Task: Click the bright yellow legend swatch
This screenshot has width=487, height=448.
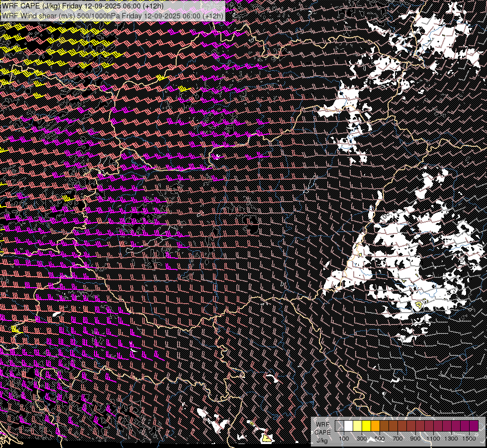Action: (x=367, y=426)
